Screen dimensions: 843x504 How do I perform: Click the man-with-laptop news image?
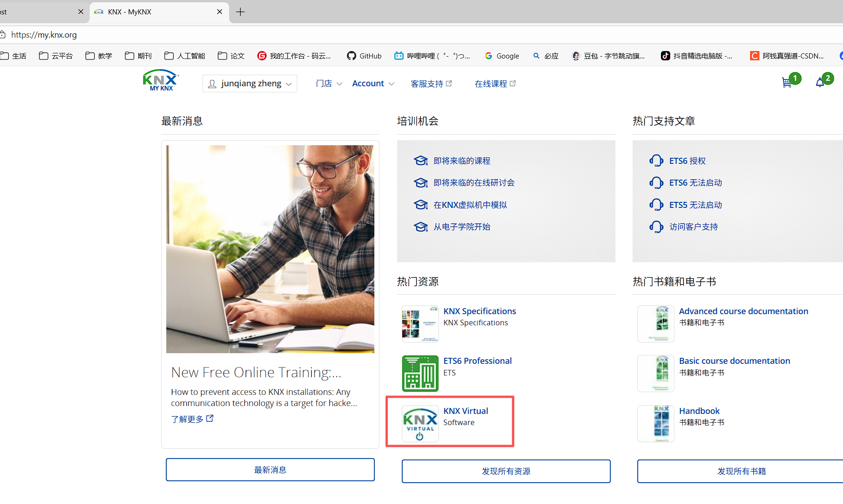click(x=270, y=249)
